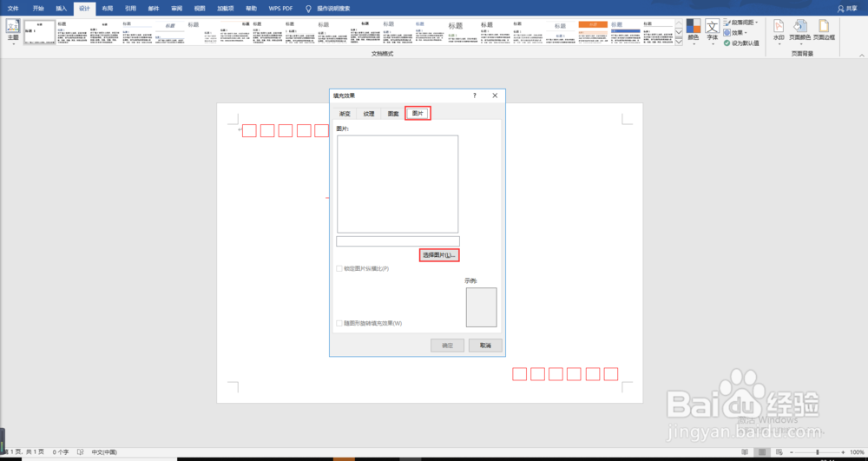This screenshot has width=868, height=461.
Task: Switch to web layout view icon
Action: [779, 452]
